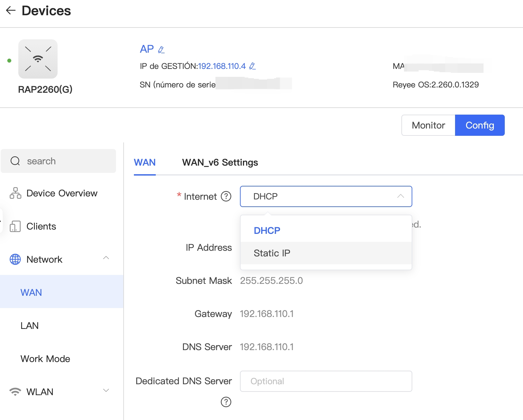Click the Device Overview topology icon

[15, 193]
